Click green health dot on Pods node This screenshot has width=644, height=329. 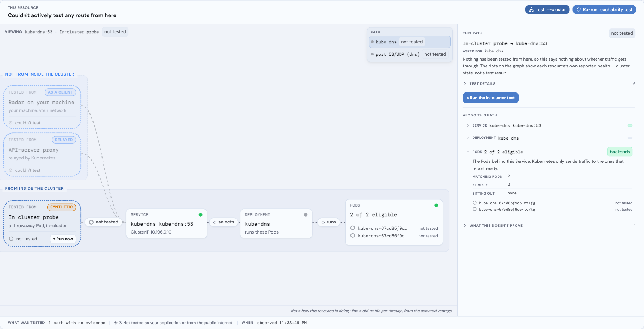436,205
